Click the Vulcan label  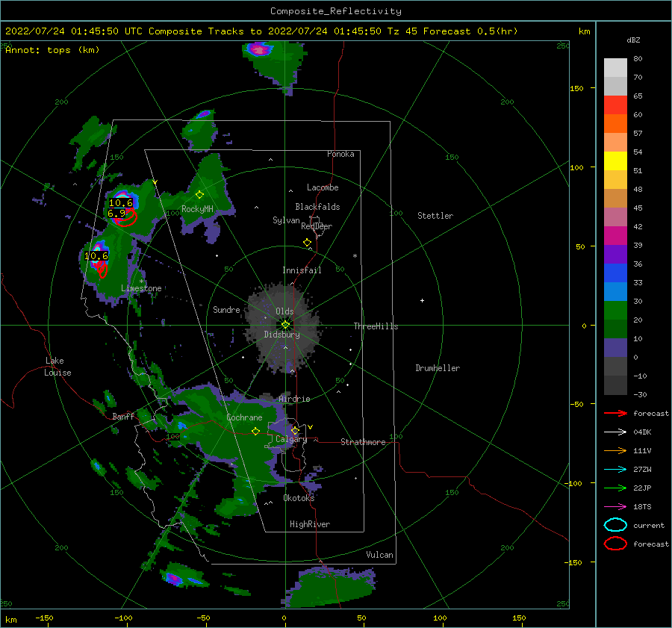click(x=380, y=555)
